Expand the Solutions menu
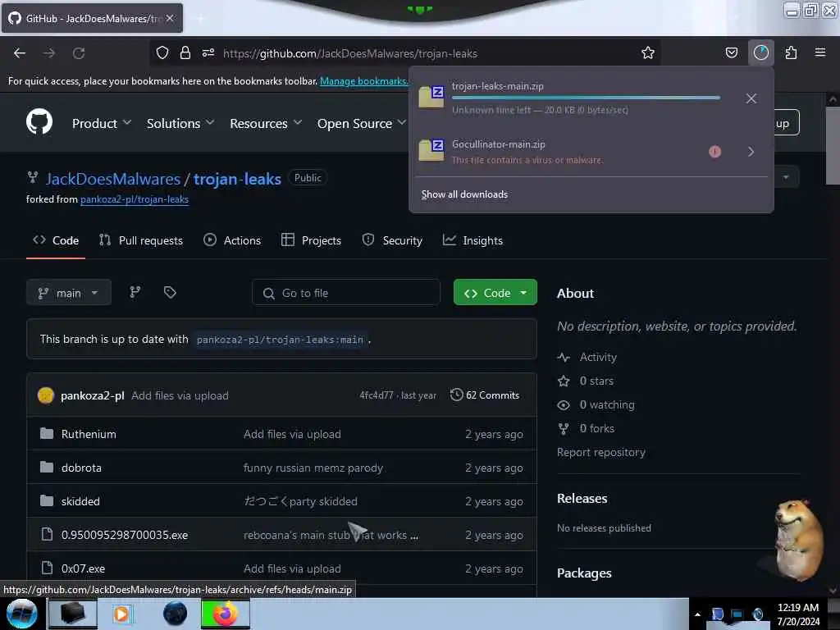Screen dimensions: 840x630 click(x=180, y=123)
